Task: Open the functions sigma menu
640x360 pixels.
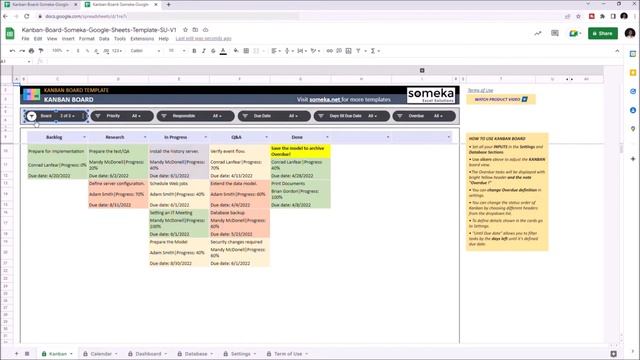Action: (x=374, y=51)
